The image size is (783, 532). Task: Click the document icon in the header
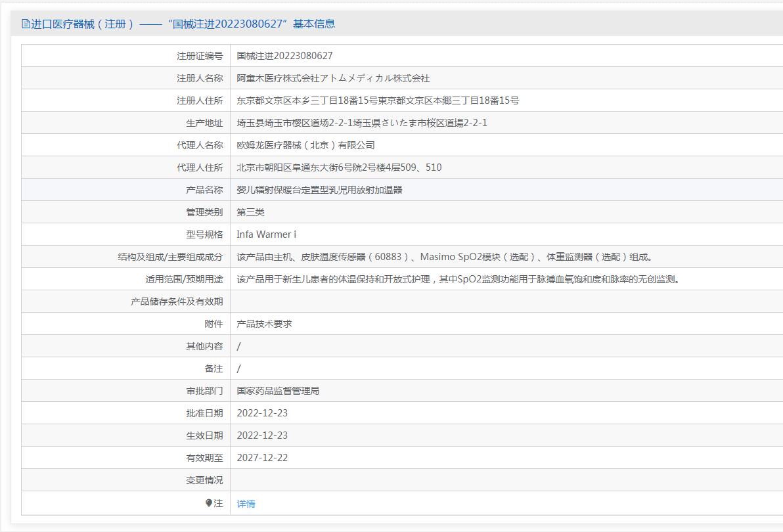point(26,24)
